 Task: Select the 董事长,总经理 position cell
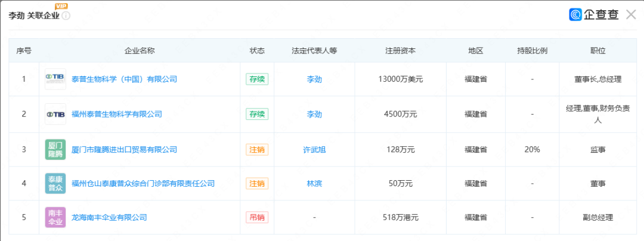tap(598, 79)
